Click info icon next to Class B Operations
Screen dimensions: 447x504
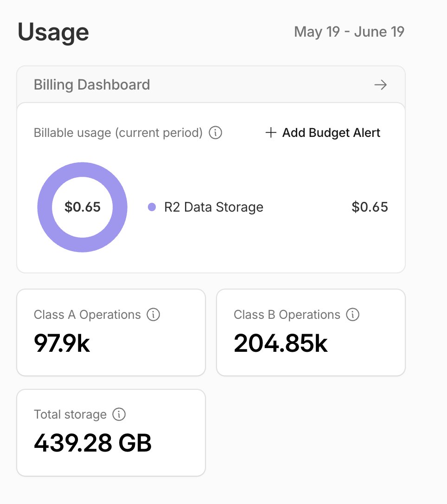tap(352, 314)
